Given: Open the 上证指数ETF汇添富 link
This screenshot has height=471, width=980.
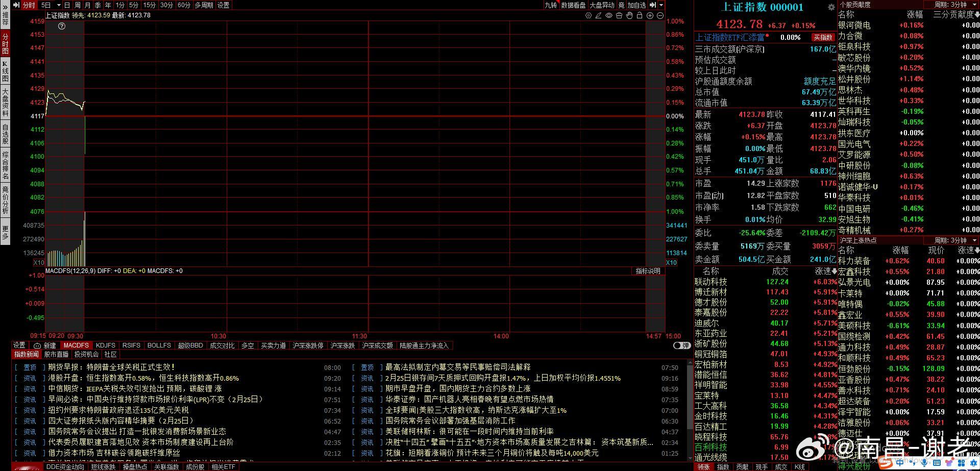Looking at the screenshot, I should pyautogui.click(x=729, y=37).
